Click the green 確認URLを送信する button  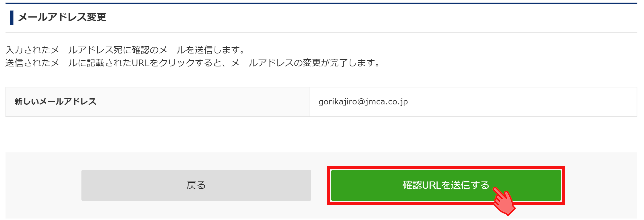pos(446,185)
